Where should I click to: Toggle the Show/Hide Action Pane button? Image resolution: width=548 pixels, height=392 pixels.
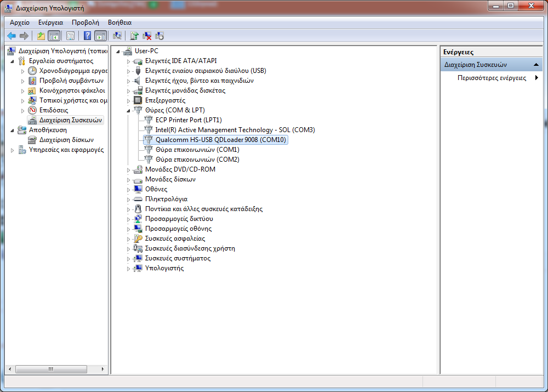point(100,36)
